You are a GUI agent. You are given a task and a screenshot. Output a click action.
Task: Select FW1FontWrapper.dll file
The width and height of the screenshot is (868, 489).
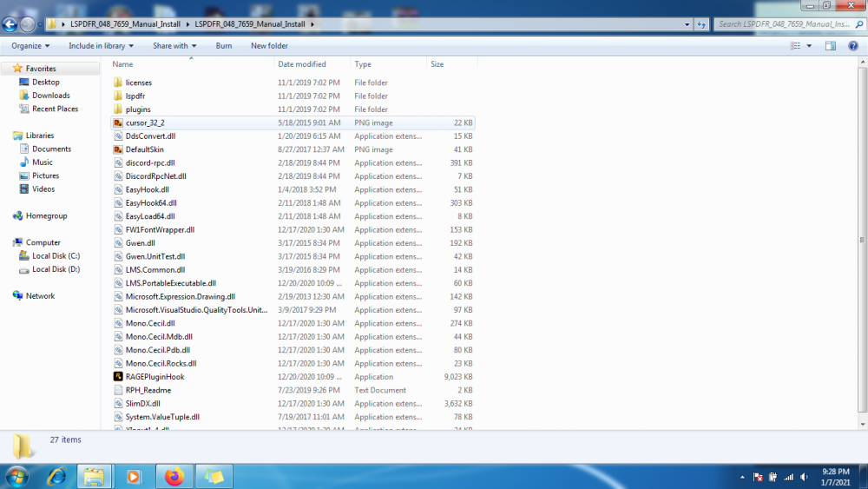[160, 230]
